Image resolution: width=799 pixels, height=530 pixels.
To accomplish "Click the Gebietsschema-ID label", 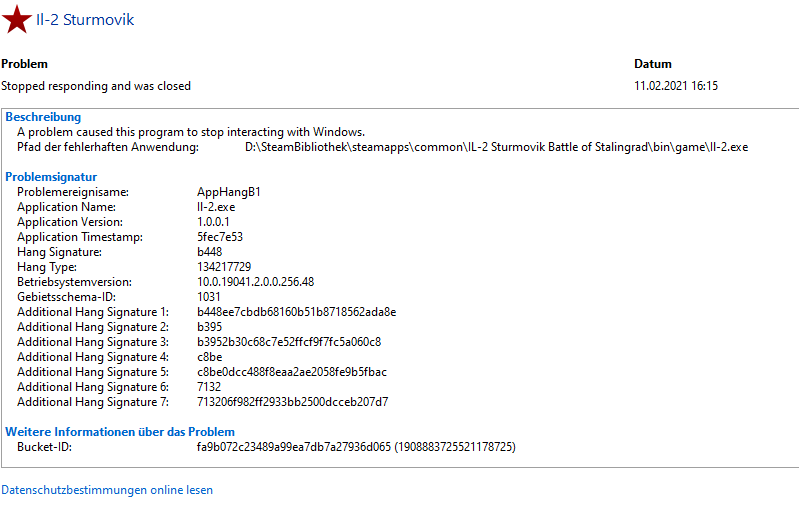I will pyautogui.click(x=66, y=297).
